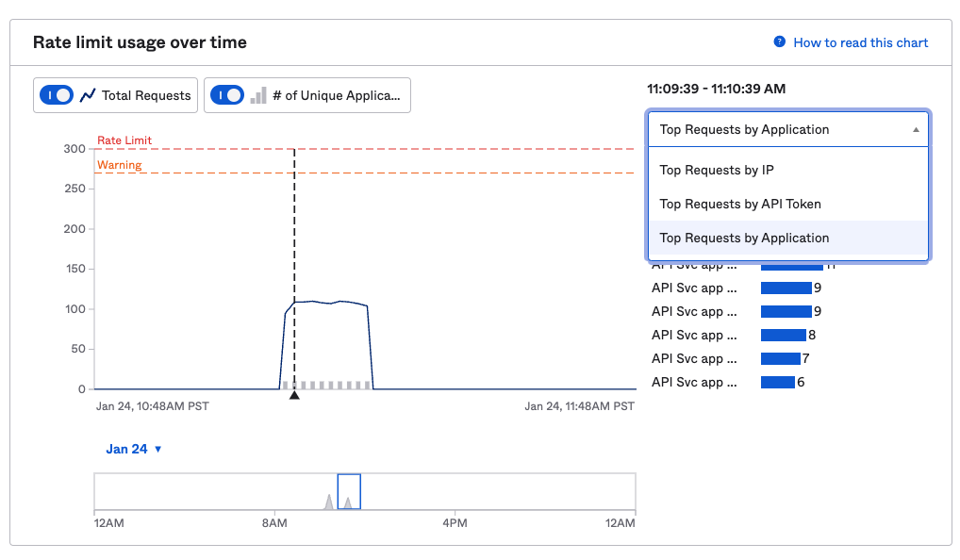The height and width of the screenshot is (560, 960).
Task: Click the orange Warning threshold label
Action: (119, 165)
